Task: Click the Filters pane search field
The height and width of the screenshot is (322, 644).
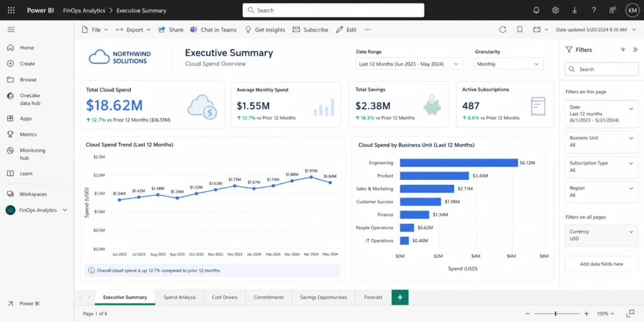Action: click(602, 69)
